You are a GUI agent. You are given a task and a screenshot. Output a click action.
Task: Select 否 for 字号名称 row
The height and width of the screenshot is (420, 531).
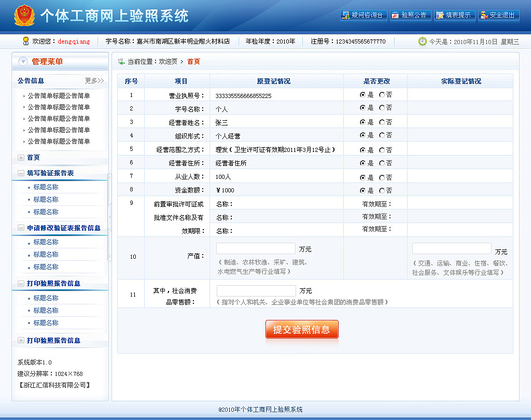point(382,108)
